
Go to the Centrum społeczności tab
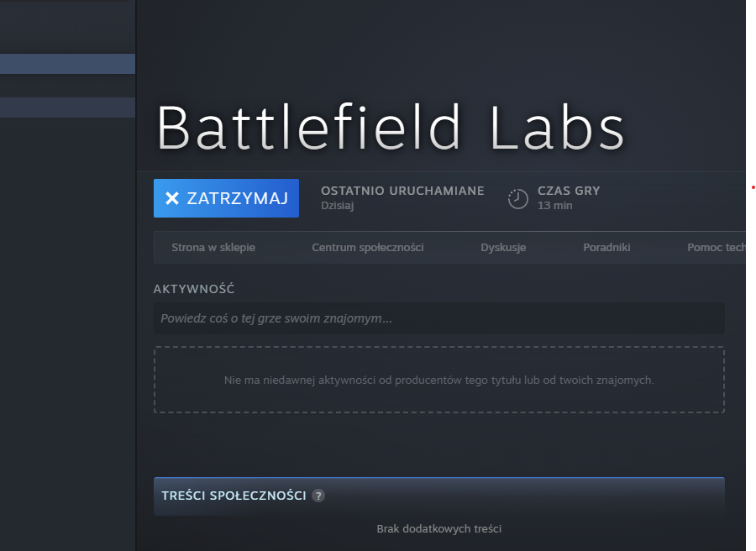click(x=367, y=248)
